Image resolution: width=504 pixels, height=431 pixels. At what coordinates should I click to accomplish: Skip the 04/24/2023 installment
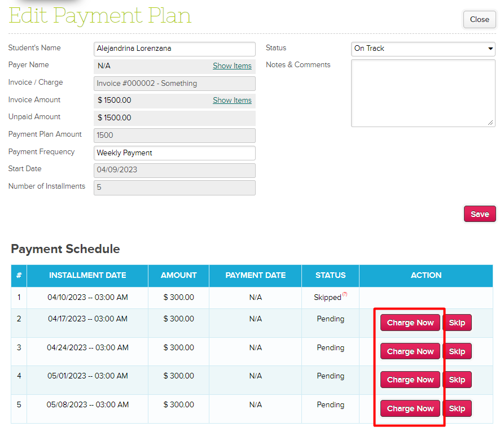point(457,351)
